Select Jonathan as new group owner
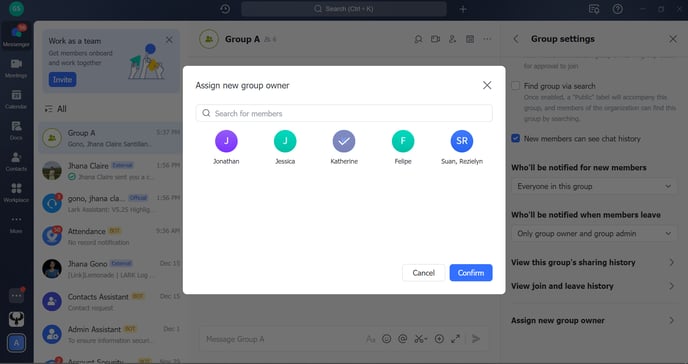 [x=226, y=141]
